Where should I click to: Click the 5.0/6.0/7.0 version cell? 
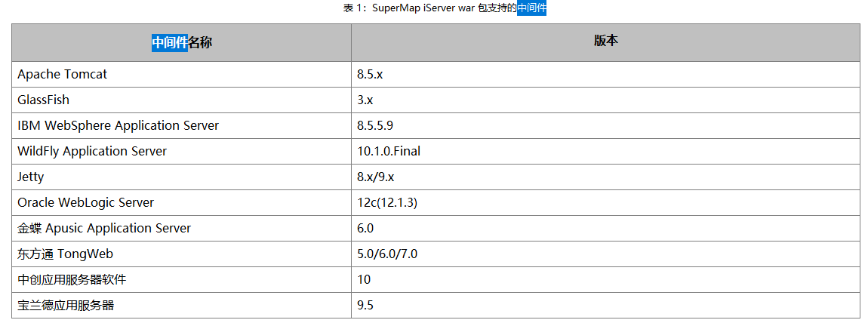(x=605, y=254)
